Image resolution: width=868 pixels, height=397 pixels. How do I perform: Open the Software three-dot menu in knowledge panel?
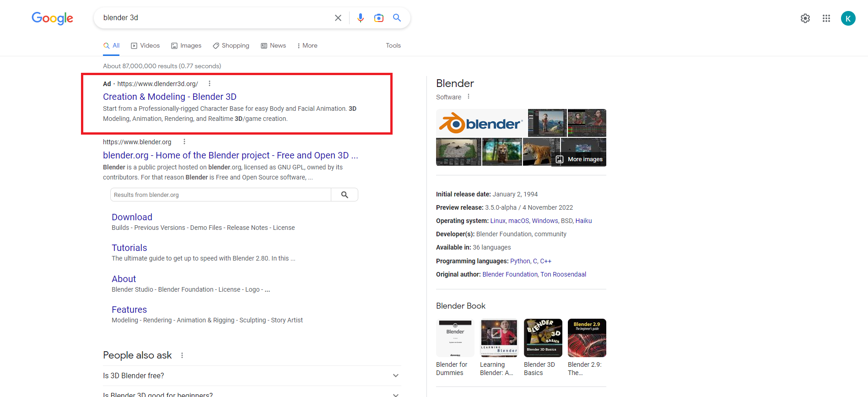click(469, 97)
